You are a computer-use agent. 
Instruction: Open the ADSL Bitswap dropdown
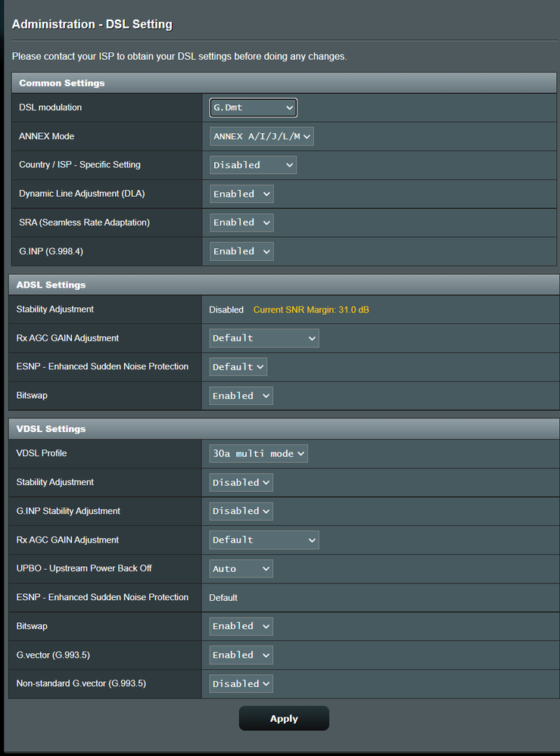point(241,396)
